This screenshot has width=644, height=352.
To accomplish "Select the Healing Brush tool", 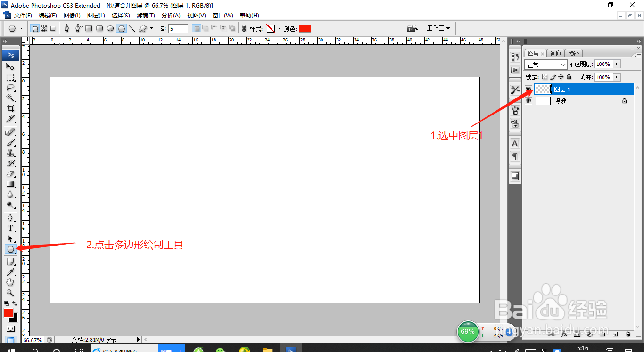I will [x=10, y=132].
